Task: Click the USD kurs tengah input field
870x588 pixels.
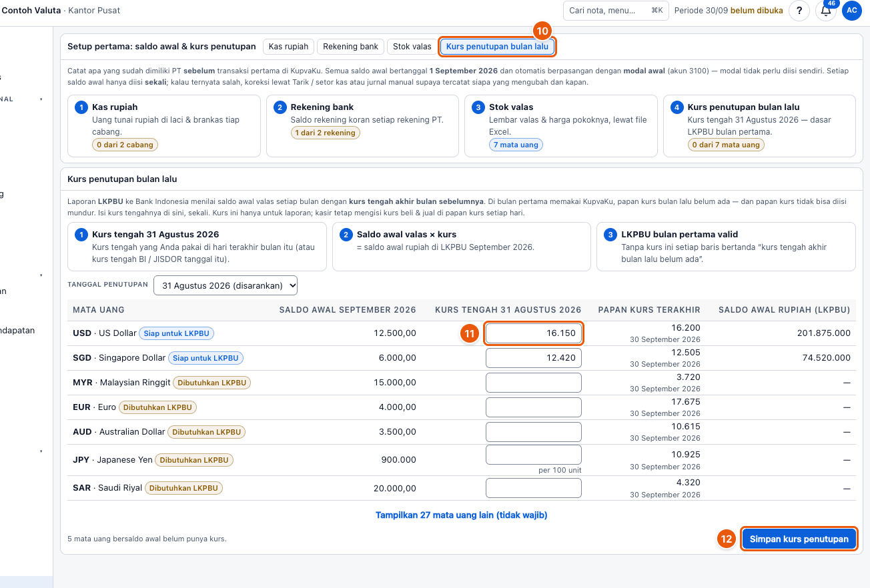Action: 534,333
